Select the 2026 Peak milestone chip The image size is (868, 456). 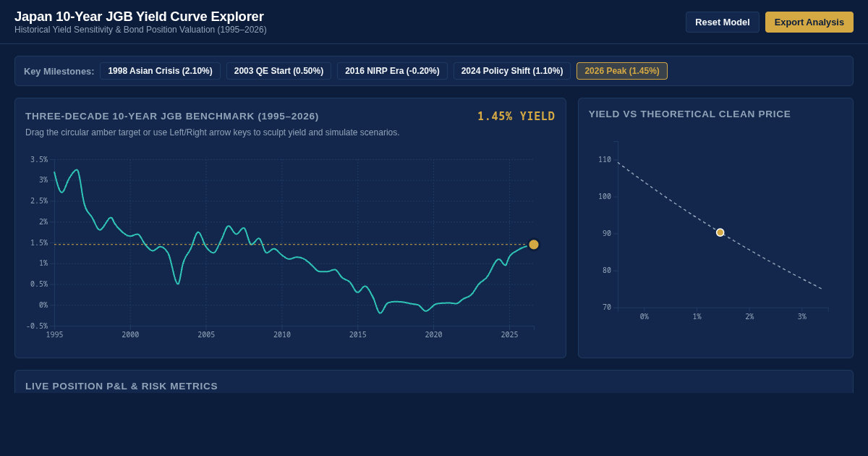point(622,71)
